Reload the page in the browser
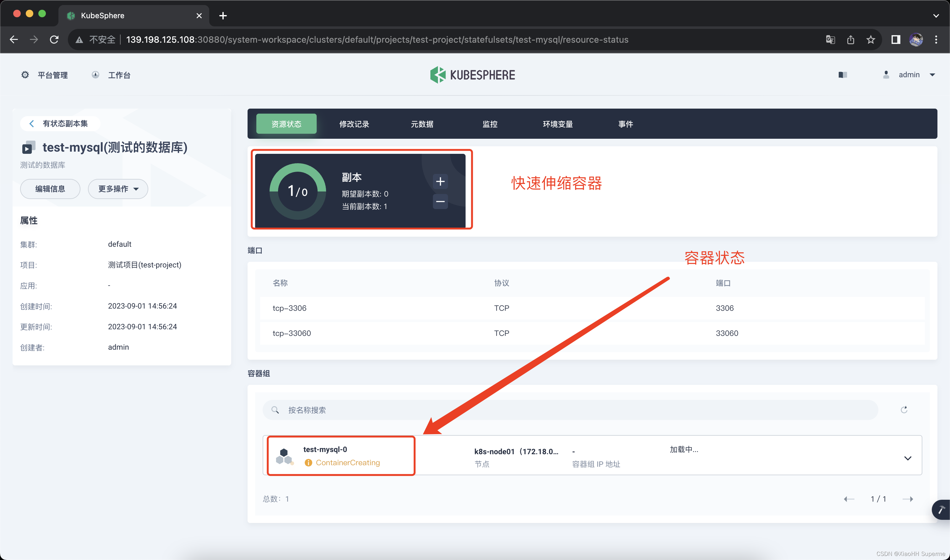 54,40
